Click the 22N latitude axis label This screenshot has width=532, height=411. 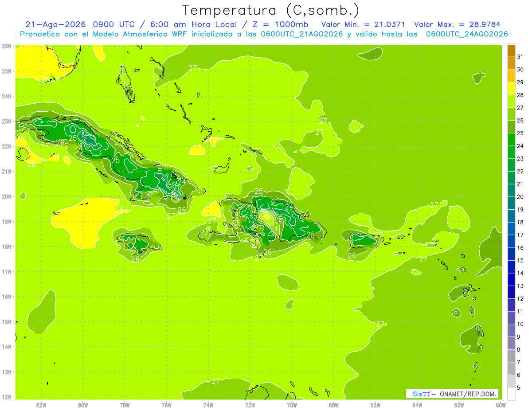click(x=6, y=146)
